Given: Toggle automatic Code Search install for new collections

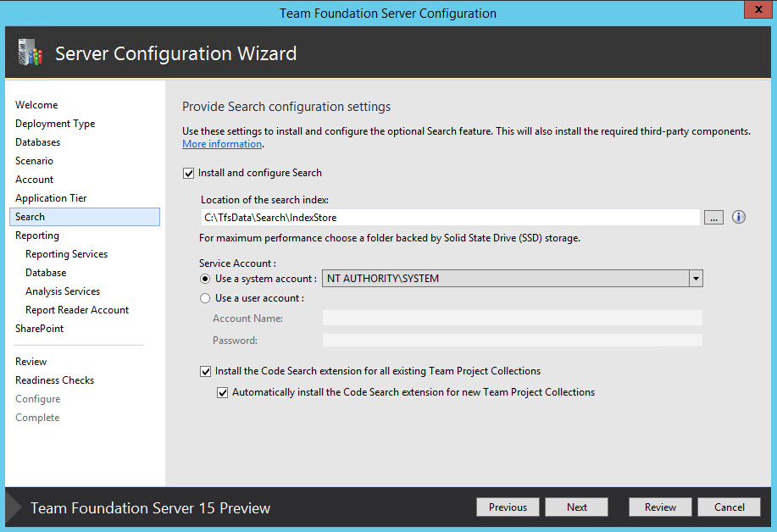Looking at the screenshot, I should pyautogui.click(x=223, y=393).
